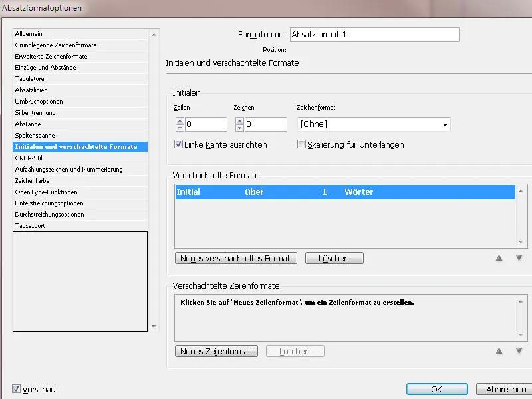Increase Zeilen value with up stepper
Screen dimensions: 532x399
[180, 121]
